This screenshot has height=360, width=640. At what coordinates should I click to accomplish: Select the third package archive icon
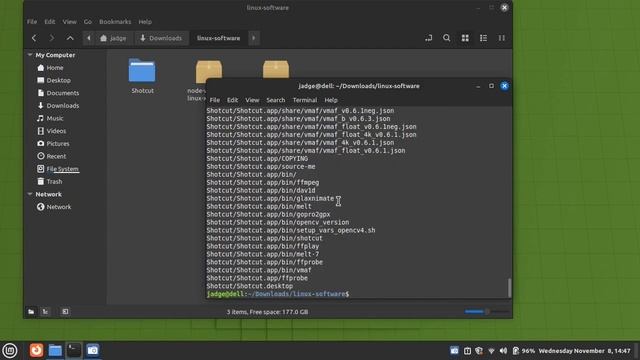click(x=276, y=69)
